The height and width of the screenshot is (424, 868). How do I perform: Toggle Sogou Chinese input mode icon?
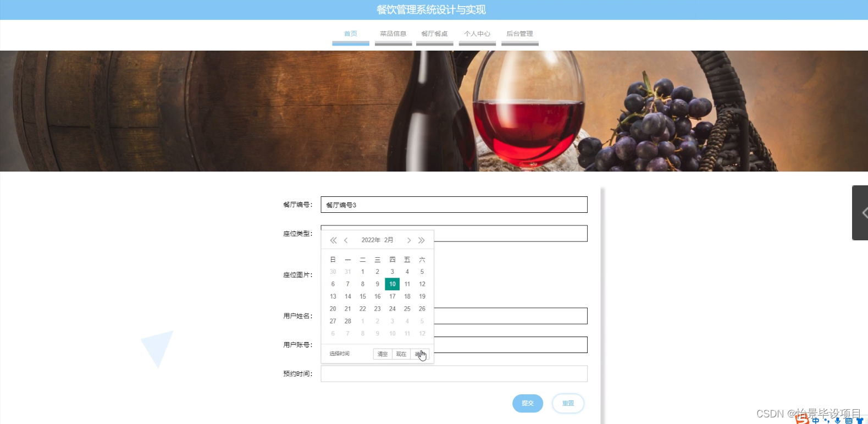(816, 420)
